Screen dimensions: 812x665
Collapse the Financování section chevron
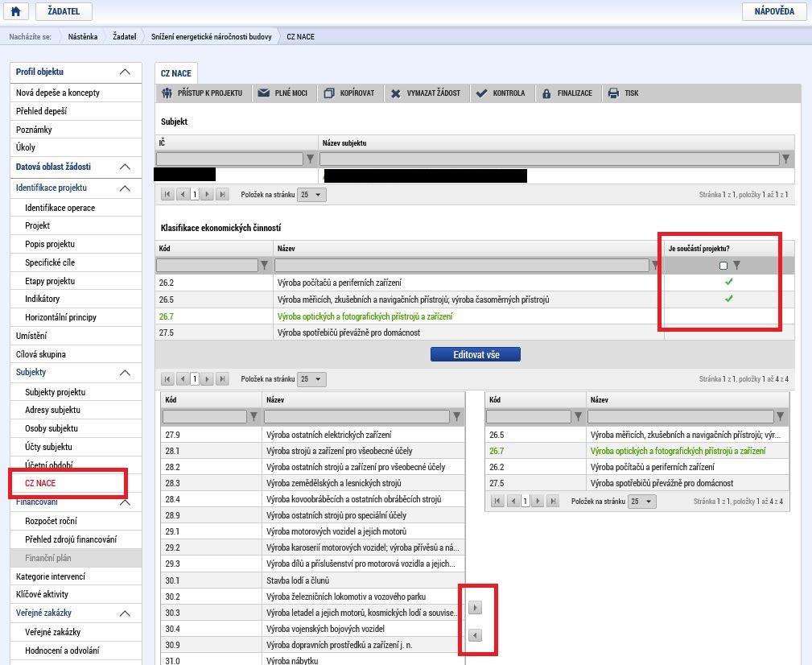[x=125, y=502]
